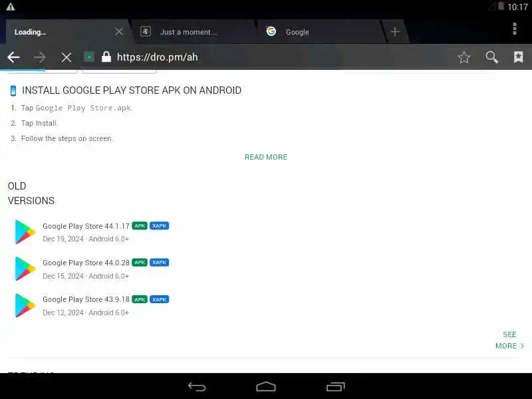Click the battery icon in status bar

(x=501, y=6)
